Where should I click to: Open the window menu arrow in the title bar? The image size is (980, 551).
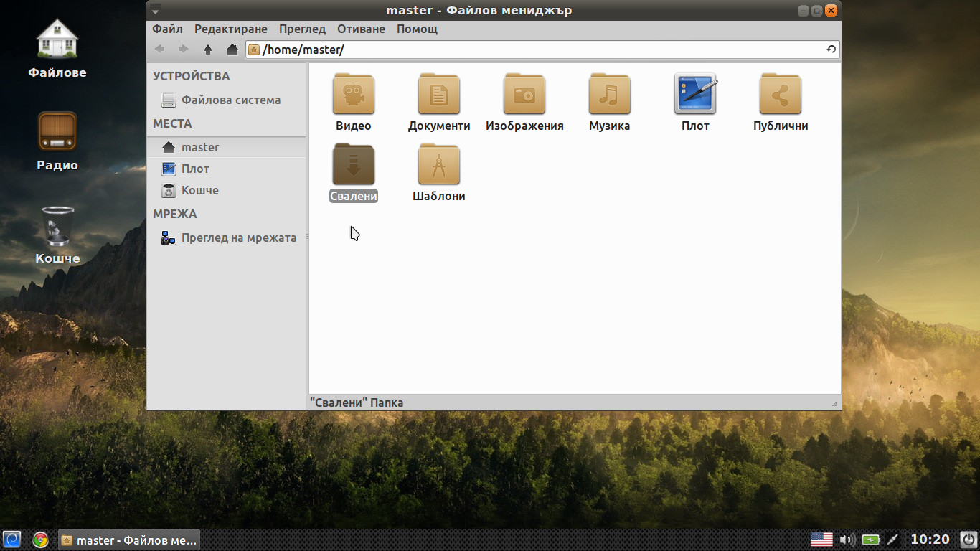click(156, 11)
